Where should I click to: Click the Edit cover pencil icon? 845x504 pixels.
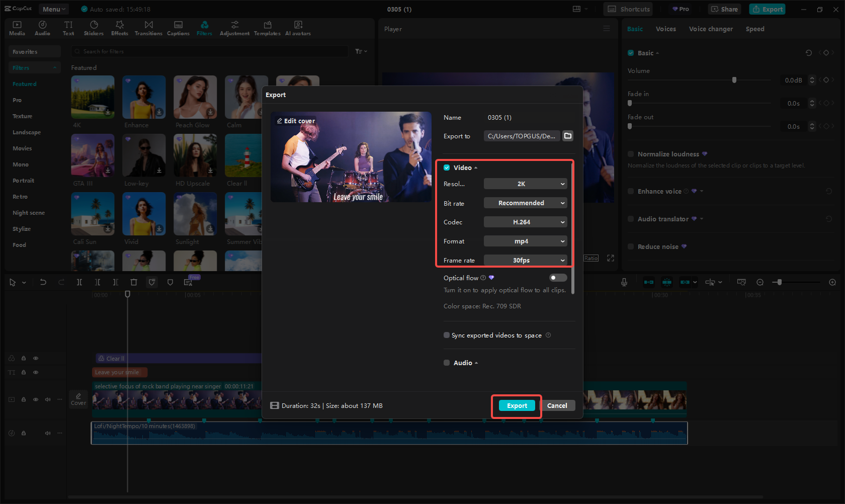click(x=280, y=121)
